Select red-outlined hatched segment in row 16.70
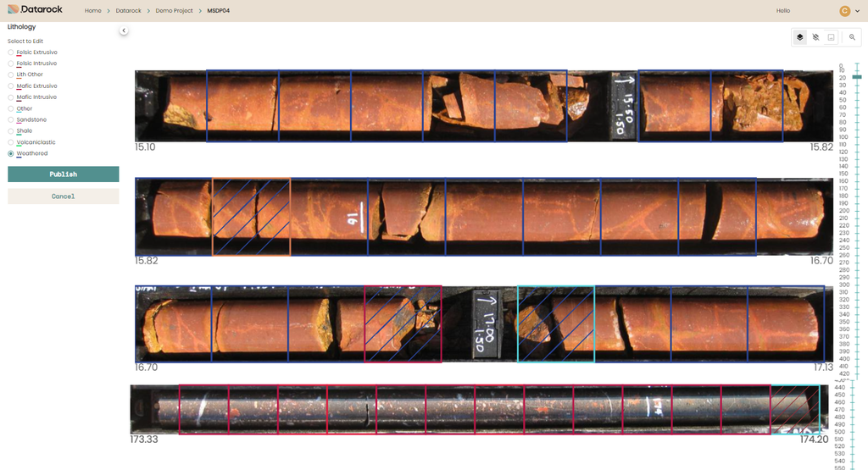 (x=403, y=324)
